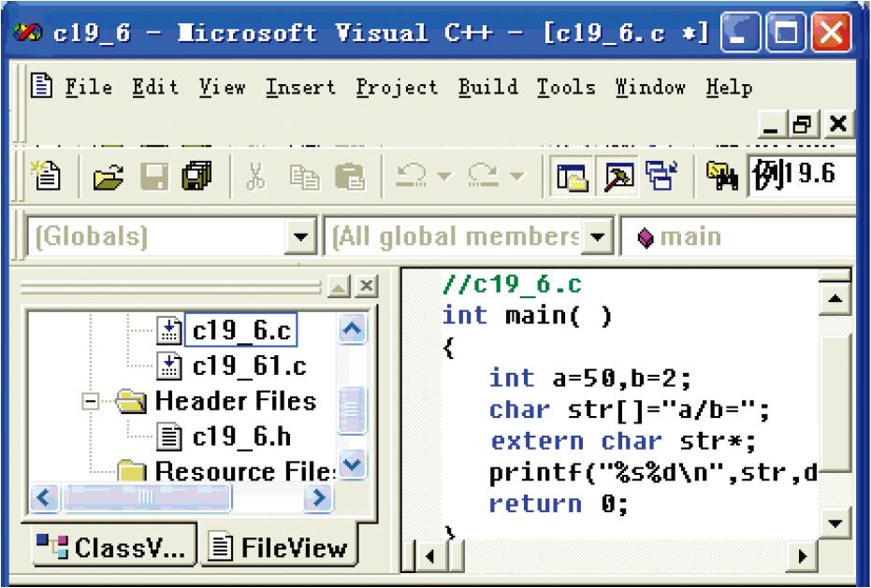
Task: Restore the document window in menu bar
Action: pos(804,124)
